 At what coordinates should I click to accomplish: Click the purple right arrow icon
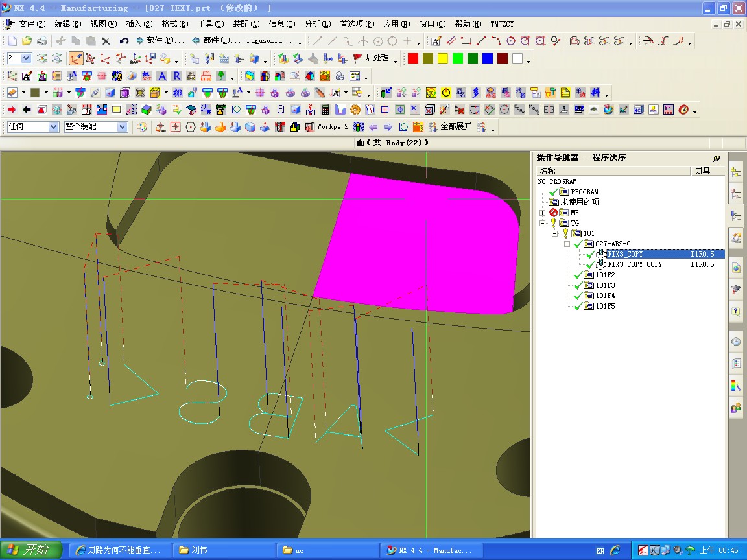tap(388, 126)
